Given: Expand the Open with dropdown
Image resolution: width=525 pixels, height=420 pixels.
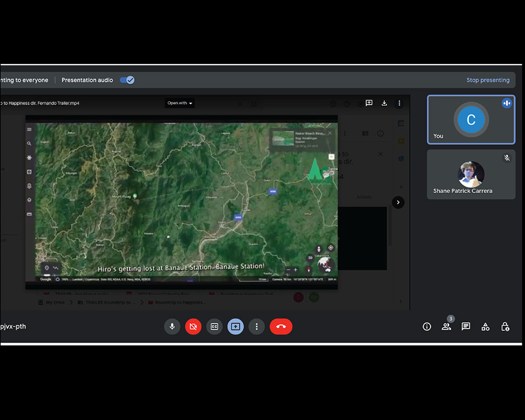Looking at the screenshot, I should pos(180,103).
